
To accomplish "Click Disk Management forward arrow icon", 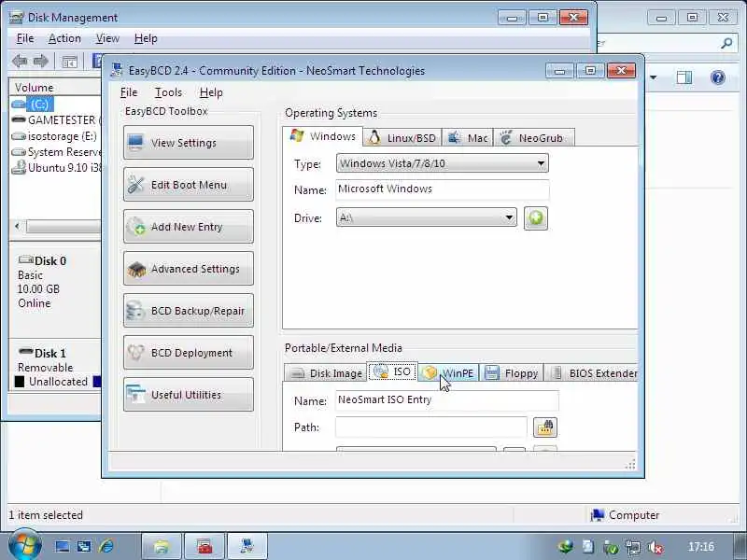I will (x=40, y=61).
